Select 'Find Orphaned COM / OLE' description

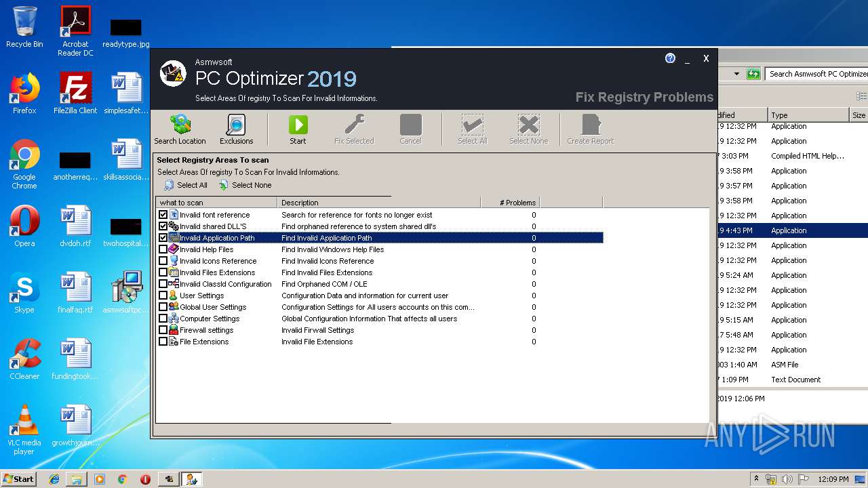[324, 284]
